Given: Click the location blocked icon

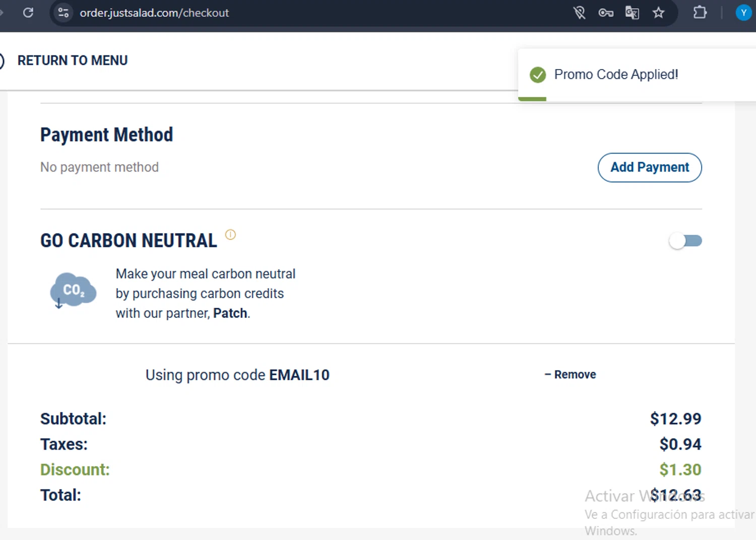Looking at the screenshot, I should click(x=580, y=13).
